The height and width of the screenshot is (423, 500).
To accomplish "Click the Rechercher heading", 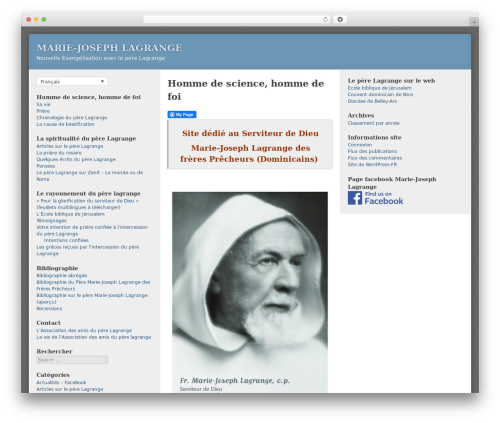I will coord(54,351).
